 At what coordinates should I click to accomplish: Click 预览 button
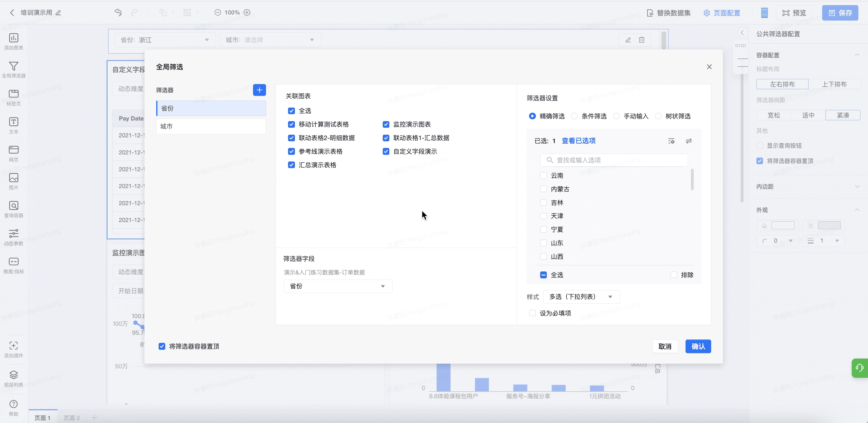coord(794,13)
